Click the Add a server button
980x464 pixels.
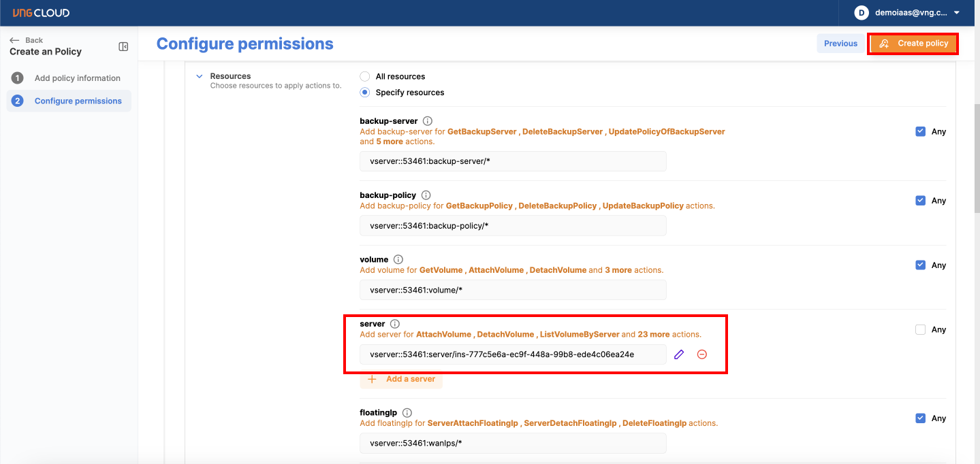pyautogui.click(x=401, y=379)
